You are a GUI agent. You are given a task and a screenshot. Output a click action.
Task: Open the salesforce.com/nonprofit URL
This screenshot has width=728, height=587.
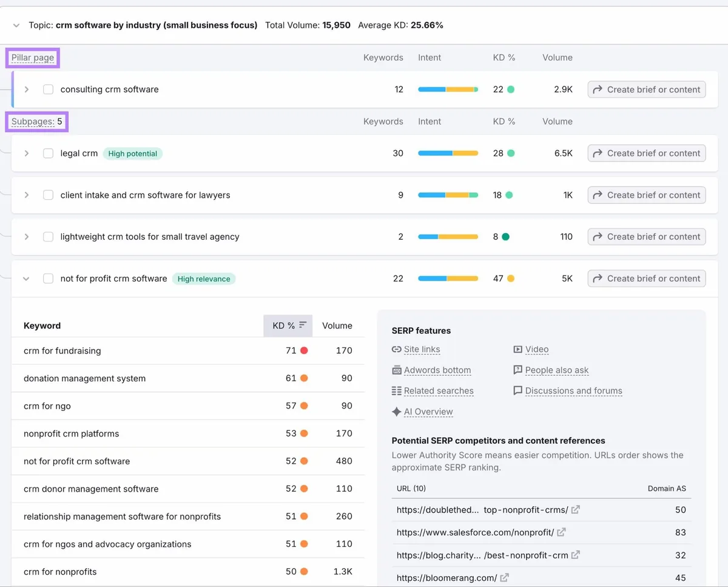coord(475,532)
